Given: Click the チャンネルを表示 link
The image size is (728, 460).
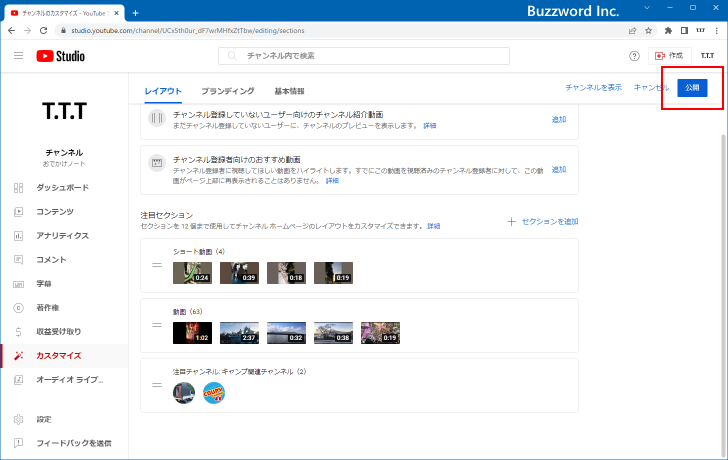Looking at the screenshot, I should (593, 88).
